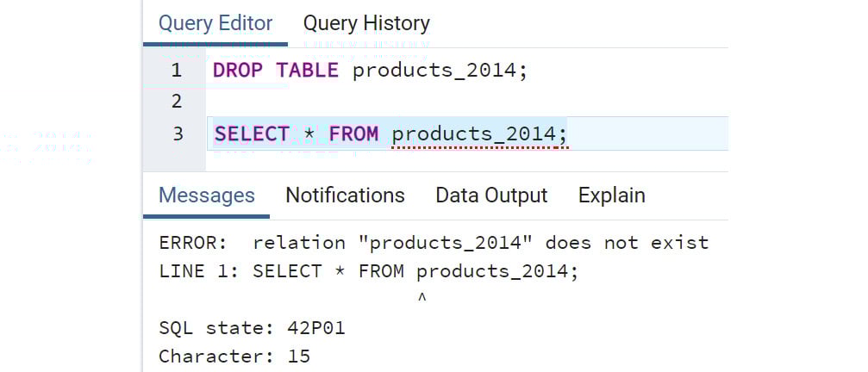Viewport: 868px width, 372px height.
Task: Click the SQL state: 42P01 text
Action: pos(252,328)
